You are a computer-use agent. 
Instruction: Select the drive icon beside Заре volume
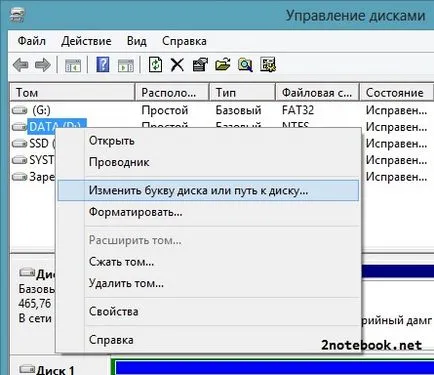[19, 177]
